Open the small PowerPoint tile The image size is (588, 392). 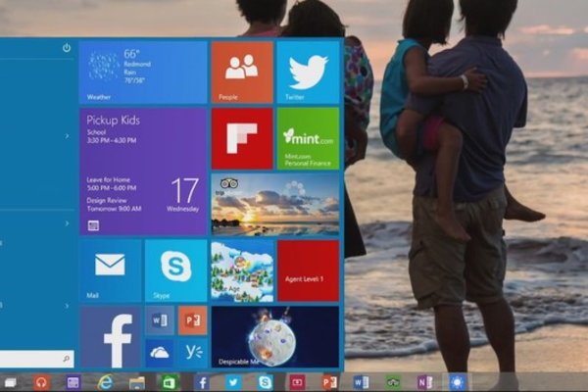[x=192, y=320]
